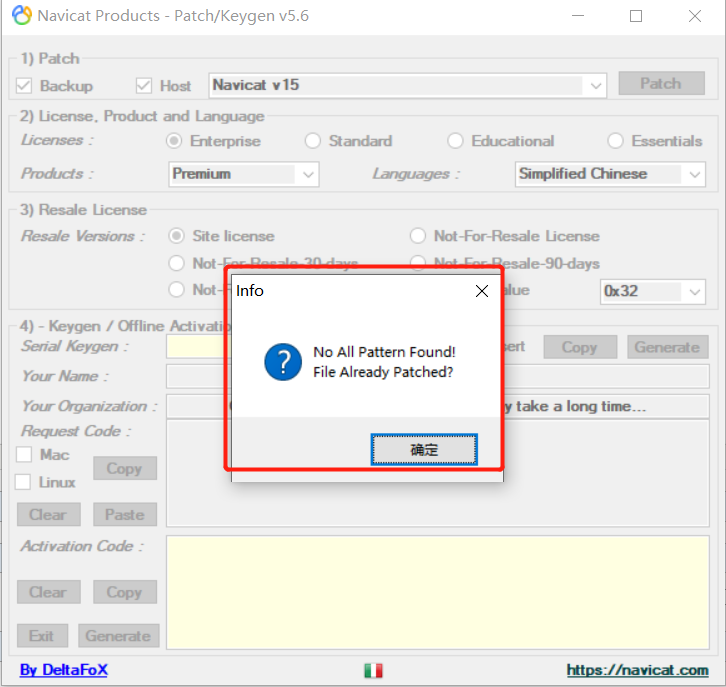Maximize the Patch/Keygen window

click(x=636, y=16)
